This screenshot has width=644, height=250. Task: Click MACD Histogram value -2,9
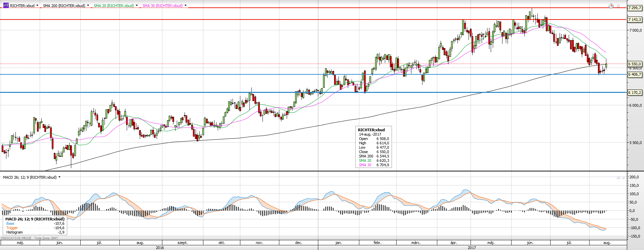coord(61,232)
